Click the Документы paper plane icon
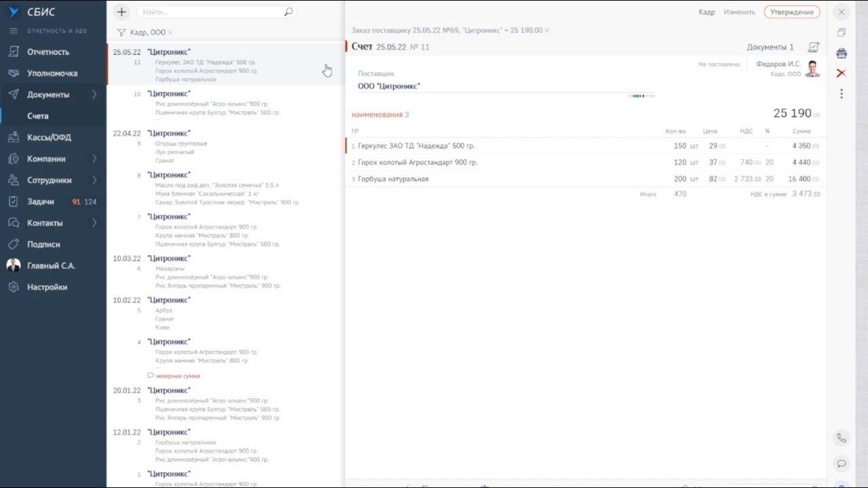 tap(13, 94)
